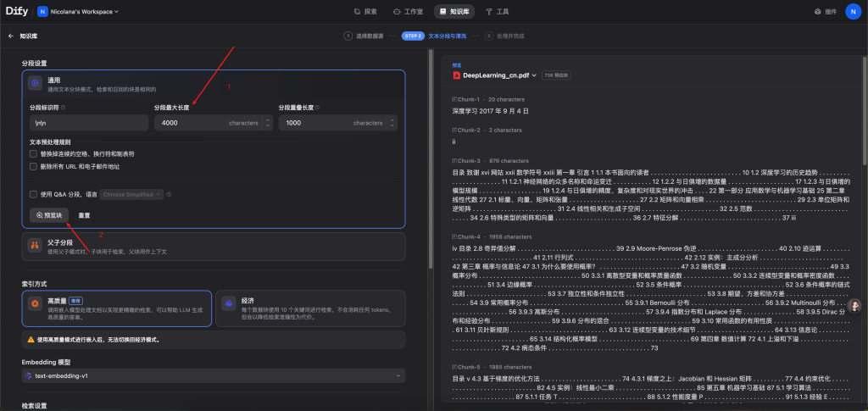Click the 重置 reset button
The image size is (868, 411).
85,215
